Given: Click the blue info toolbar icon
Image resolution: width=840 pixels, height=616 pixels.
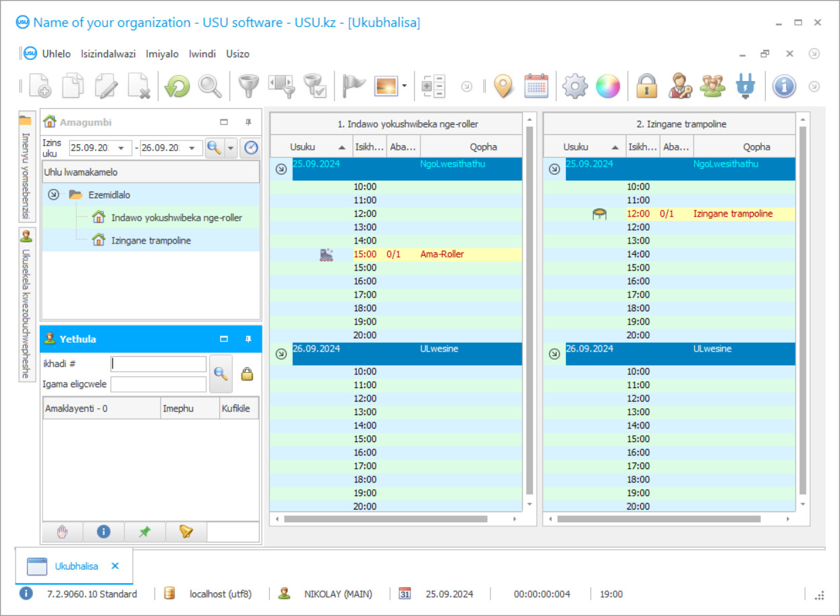Looking at the screenshot, I should 784,86.
